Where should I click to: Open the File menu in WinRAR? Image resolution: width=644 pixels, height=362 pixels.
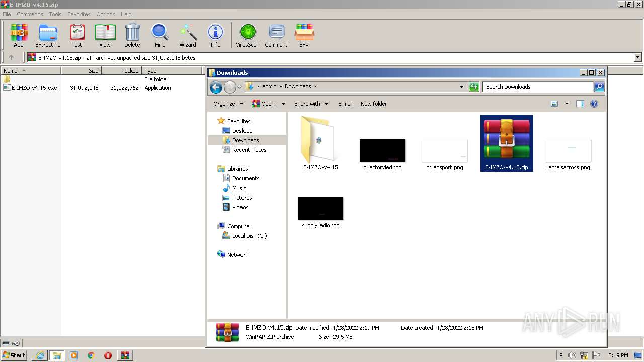tap(7, 14)
